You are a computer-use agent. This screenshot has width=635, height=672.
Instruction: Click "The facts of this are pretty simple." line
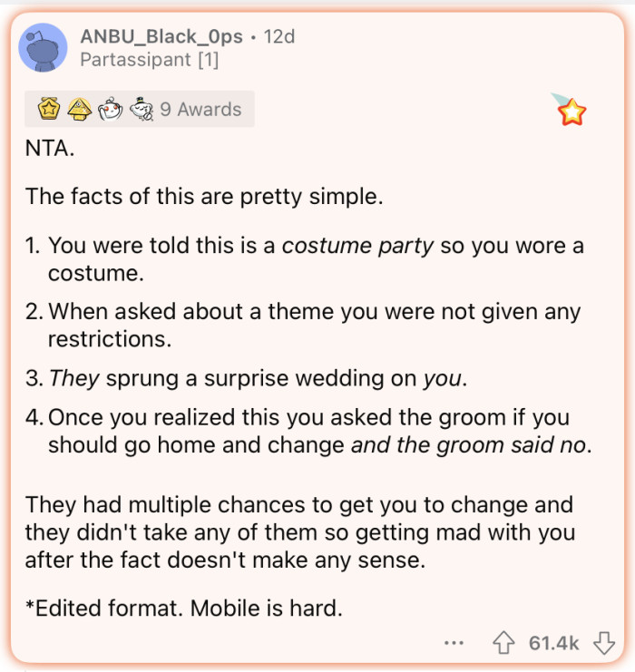[204, 196]
